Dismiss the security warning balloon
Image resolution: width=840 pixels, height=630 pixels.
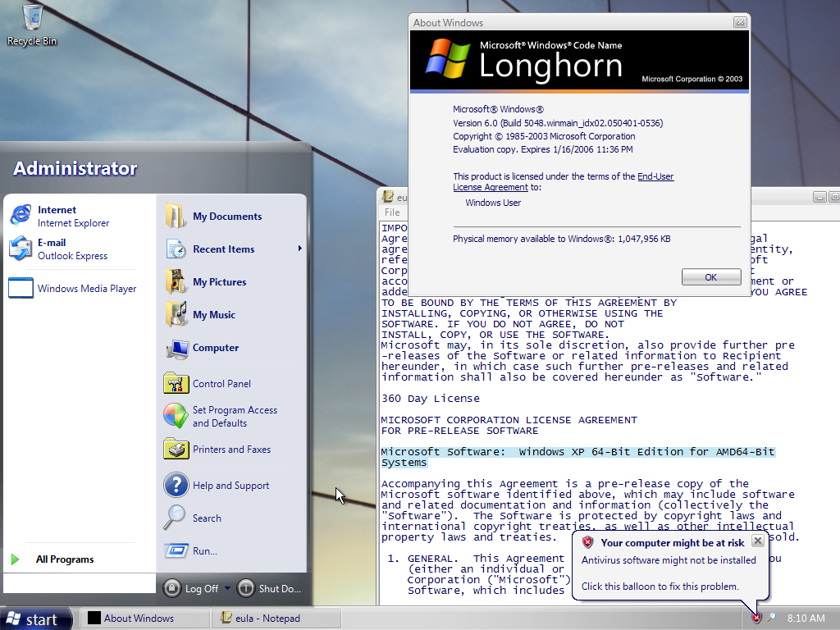(757, 541)
